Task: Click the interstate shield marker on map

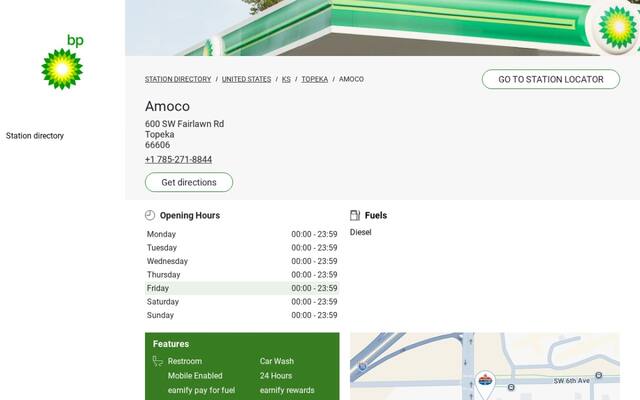Action: pos(362,366)
